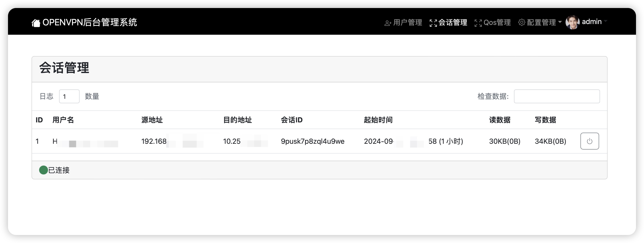Focus the 检查数据 search field

click(556, 96)
